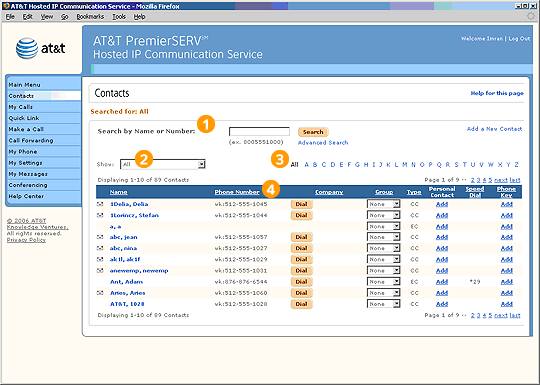Image resolution: width=540 pixels, height=385 pixels.
Task: Open the File menu
Action: pyautogui.click(x=10, y=17)
